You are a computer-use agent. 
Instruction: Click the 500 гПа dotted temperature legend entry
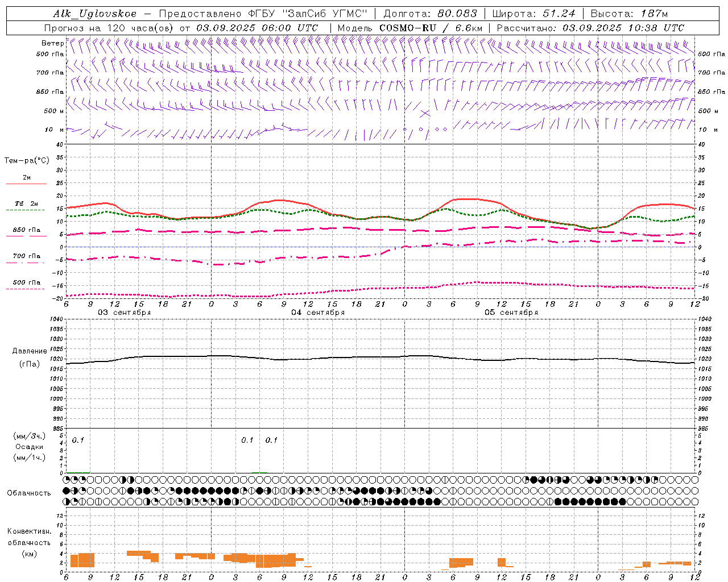[27, 282]
